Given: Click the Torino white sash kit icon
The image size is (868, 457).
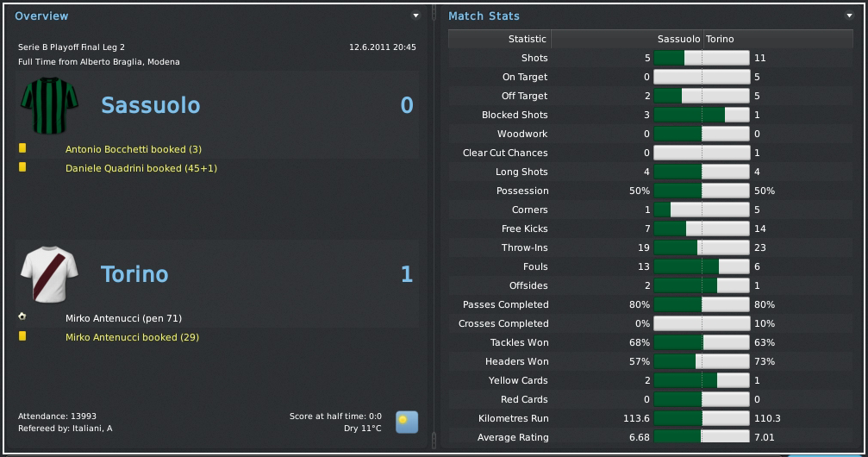Looking at the screenshot, I should [x=49, y=274].
